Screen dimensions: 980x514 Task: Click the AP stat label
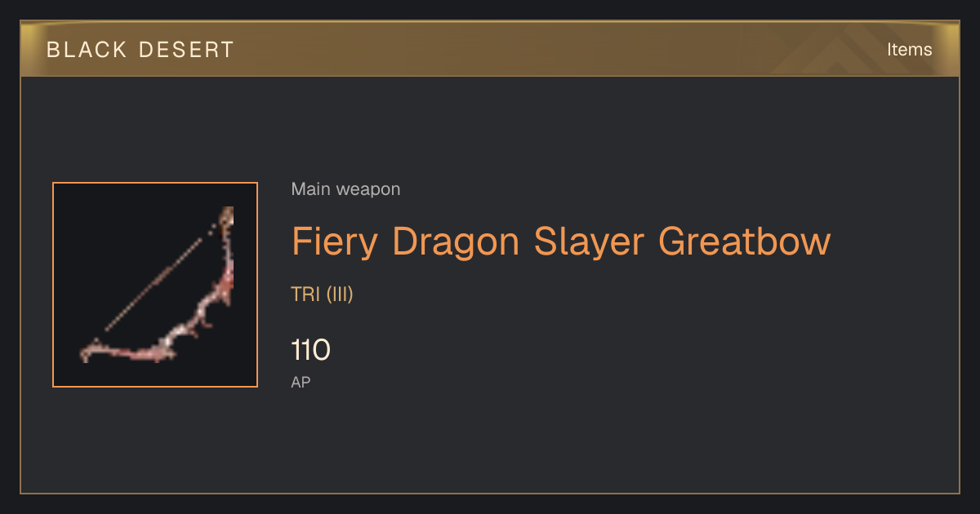pos(301,382)
